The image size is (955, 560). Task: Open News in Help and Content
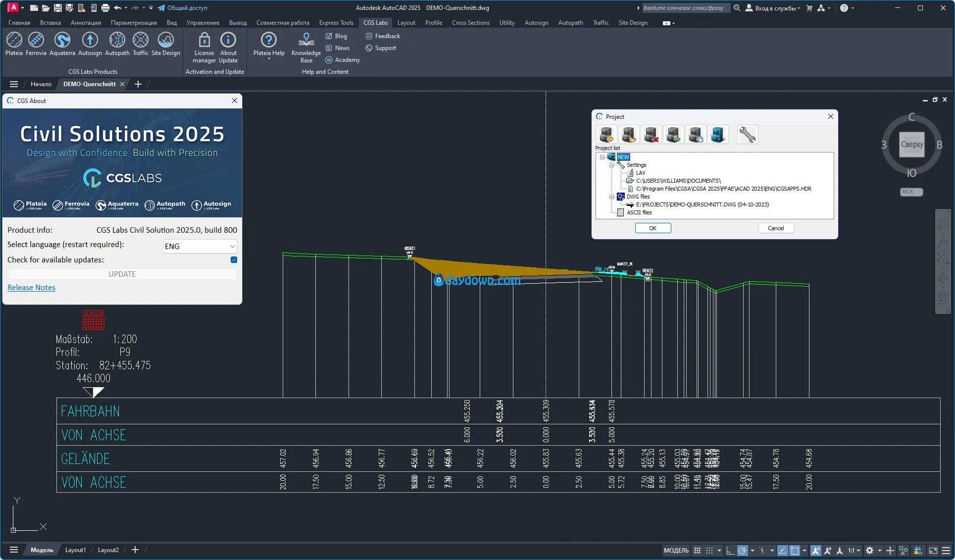(337, 48)
